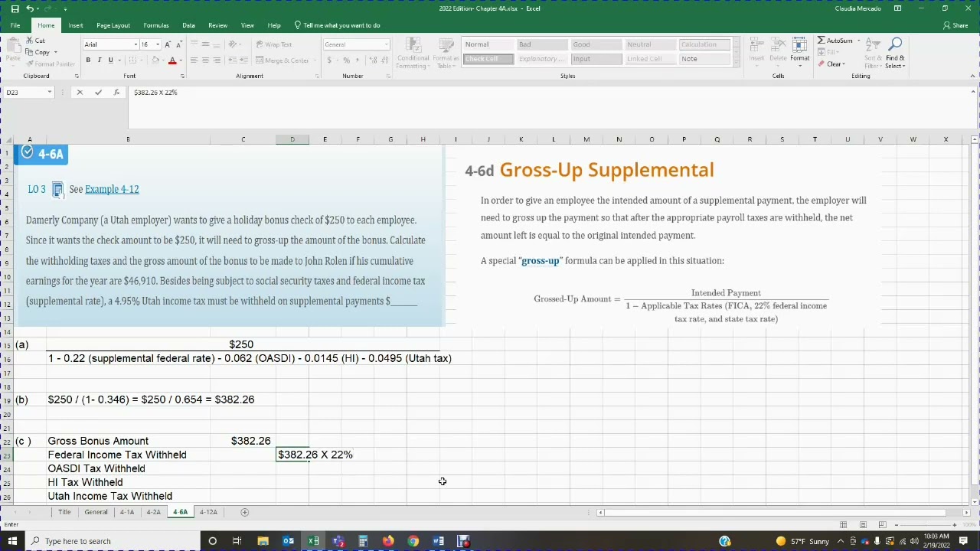Click the Chrome icon in the taskbar
Image resolution: width=980 pixels, height=551 pixels.
click(x=413, y=541)
